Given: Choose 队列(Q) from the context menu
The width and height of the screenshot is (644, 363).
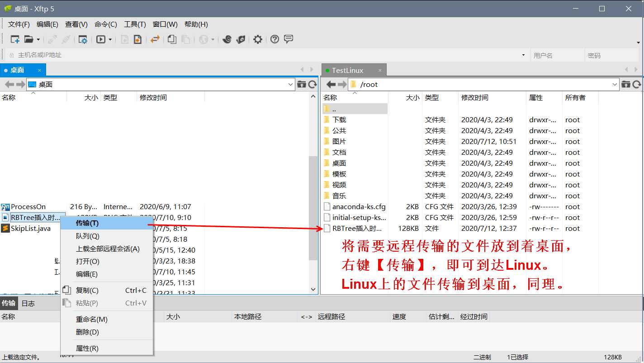Looking at the screenshot, I should [107, 236].
